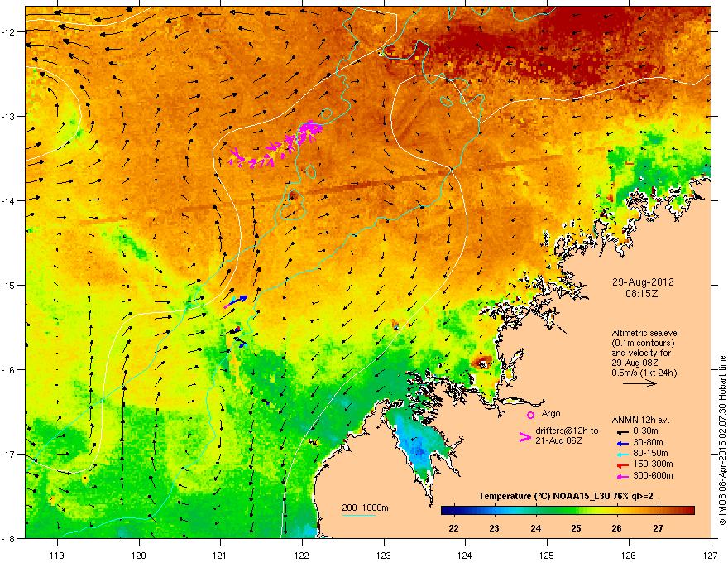Viewport: 728px width, 563px height.
Task: Click the '80-150m' depth label
Action: [650, 453]
